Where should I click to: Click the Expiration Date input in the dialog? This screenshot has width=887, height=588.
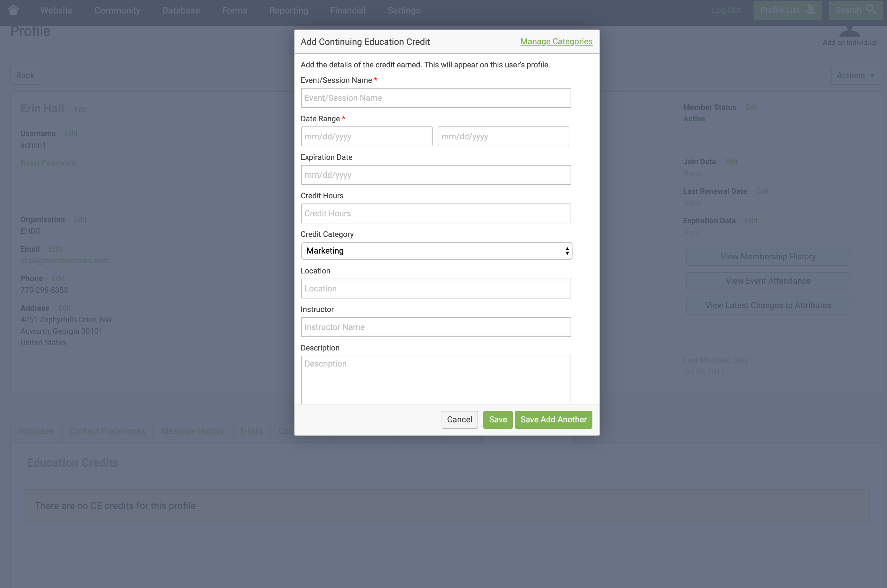pyautogui.click(x=435, y=175)
